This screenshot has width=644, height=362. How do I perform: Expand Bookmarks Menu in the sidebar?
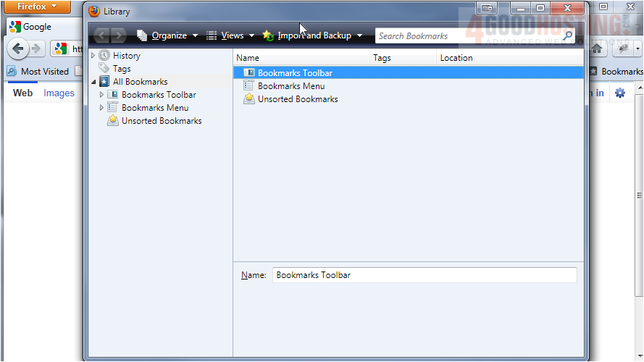tap(101, 108)
